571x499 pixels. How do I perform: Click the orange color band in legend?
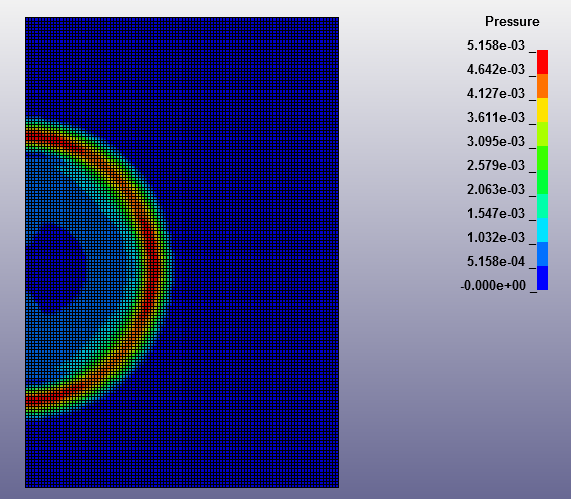[543, 86]
